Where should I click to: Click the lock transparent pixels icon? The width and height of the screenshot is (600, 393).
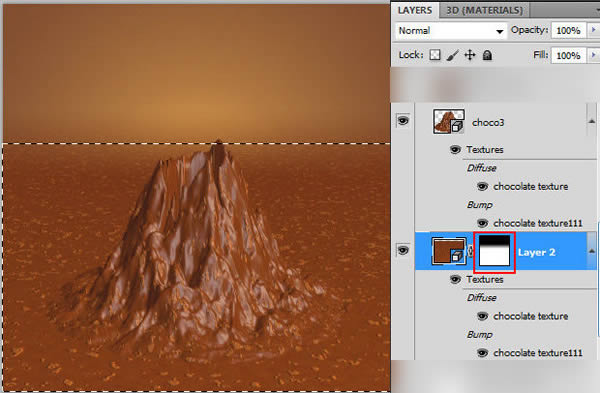(x=435, y=55)
